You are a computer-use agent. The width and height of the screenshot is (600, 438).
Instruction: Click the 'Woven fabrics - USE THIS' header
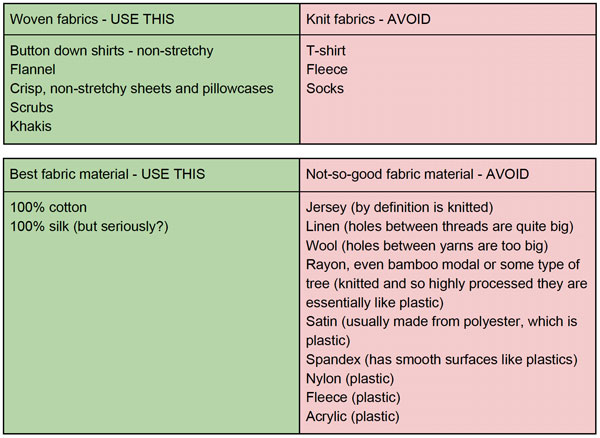tap(92, 19)
